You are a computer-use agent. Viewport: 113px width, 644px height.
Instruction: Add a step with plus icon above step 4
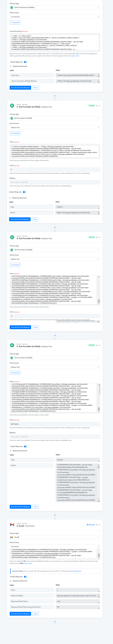point(55,227)
